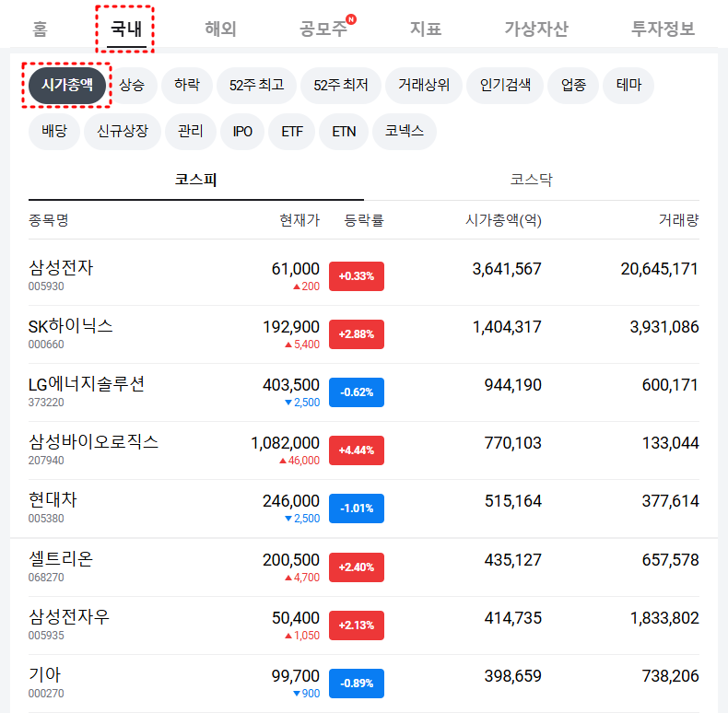Open the 테마 category chip
The width and height of the screenshot is (728, 713).
[628, 85]
